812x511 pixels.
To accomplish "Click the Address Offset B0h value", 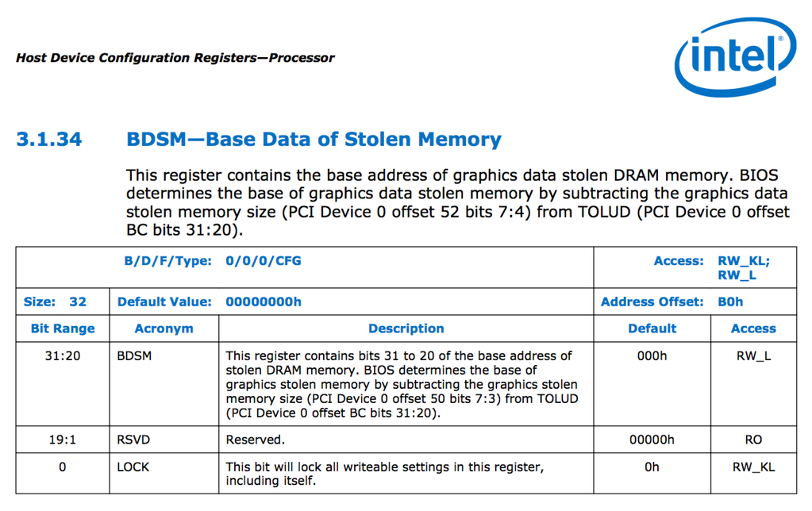I will 730,302.
